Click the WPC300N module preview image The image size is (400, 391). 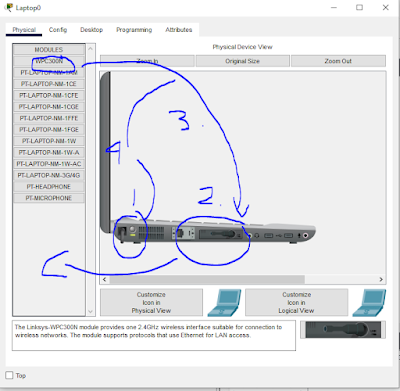(343, 330)
